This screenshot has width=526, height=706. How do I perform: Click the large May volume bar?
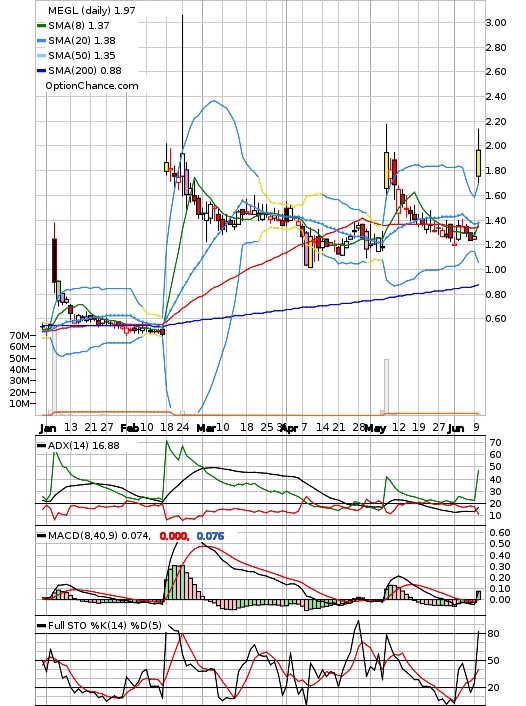pos(386,386)
